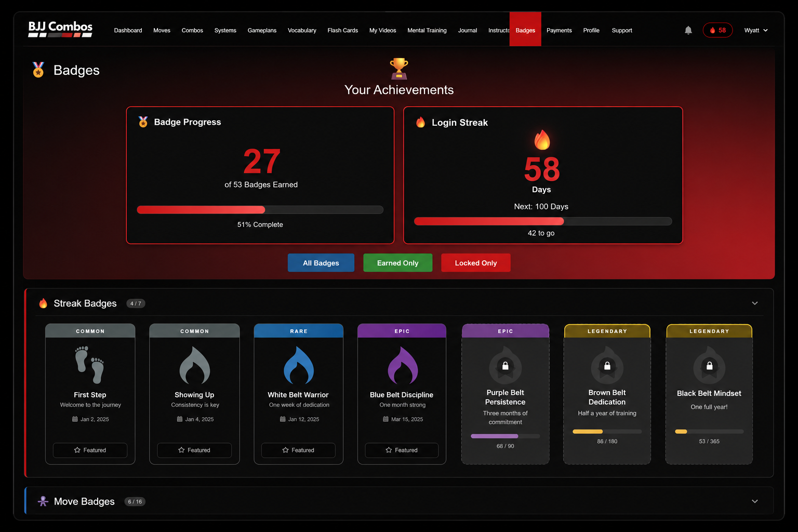Go to Flash Cards
Image resolution: width=798 pixels, height=532 pixels.
342,30
